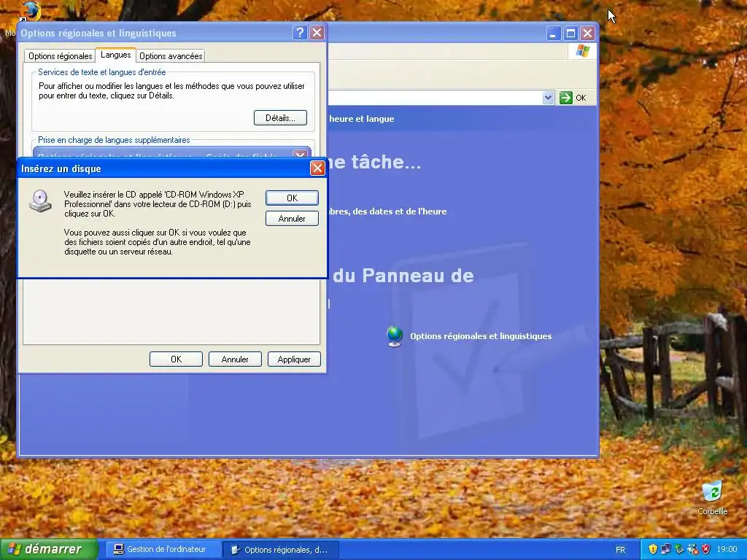Click OK at the bottom of Options régionales dialog
The image size is (747, 560).
pyautogui.click(x=176, y=359)
